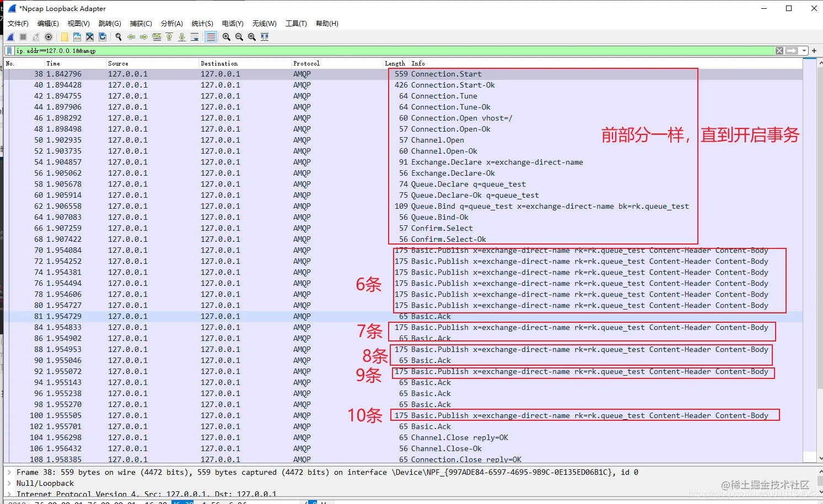
Task: Open the 视图(V) menu
Action: click(x=79, y=24)
